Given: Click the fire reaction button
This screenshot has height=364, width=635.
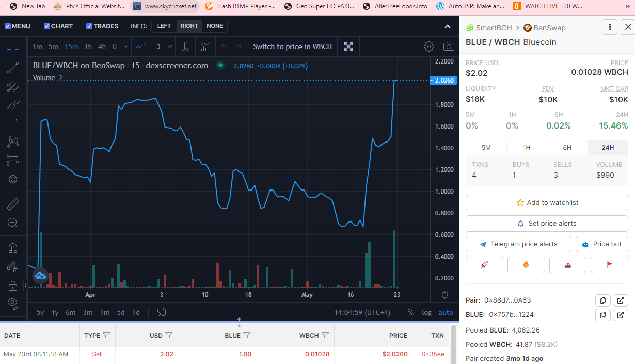Looking at the screenshot, I should pyautogui.click(x=526, y=265).
